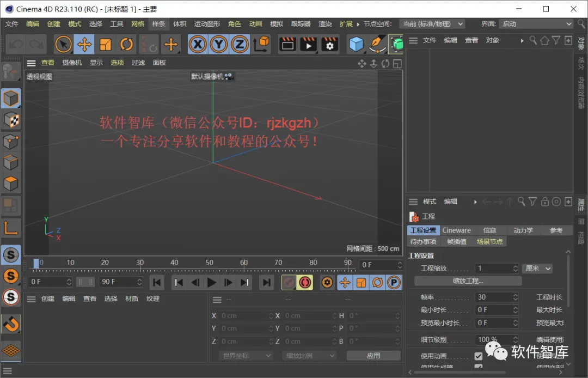Enable the 使用动画 checkbox
The width and height of the screenshot is (588, 378).
tap(478, 356)
